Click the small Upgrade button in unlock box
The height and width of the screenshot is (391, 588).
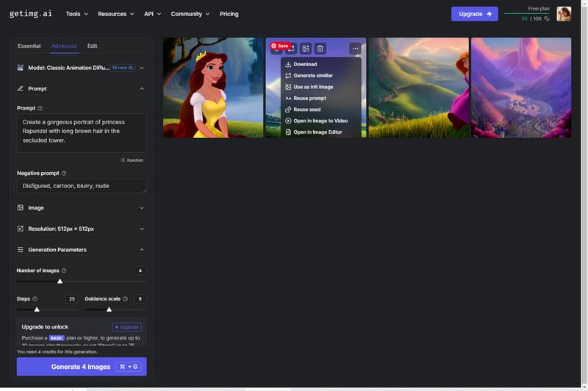(126, 327)
